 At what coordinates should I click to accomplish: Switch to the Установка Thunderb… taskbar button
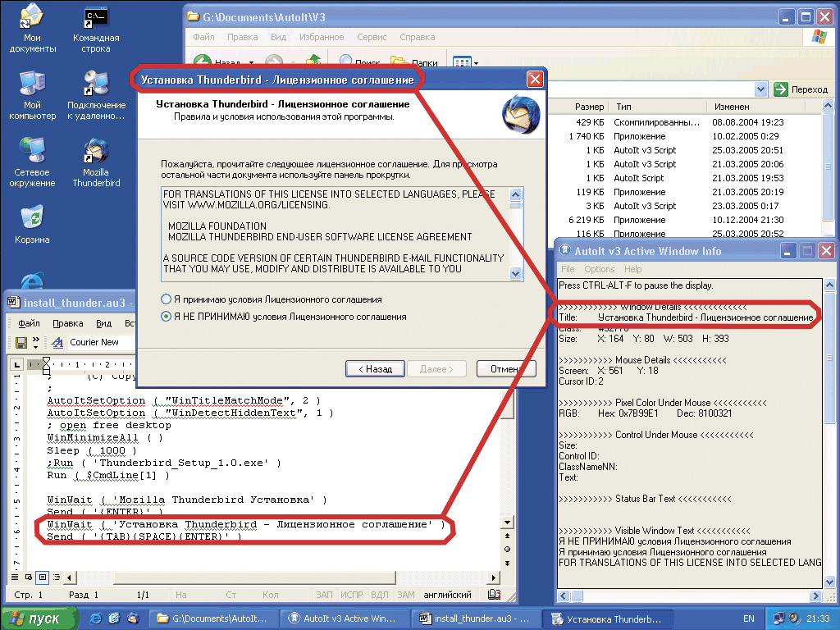tap(609, 619)
